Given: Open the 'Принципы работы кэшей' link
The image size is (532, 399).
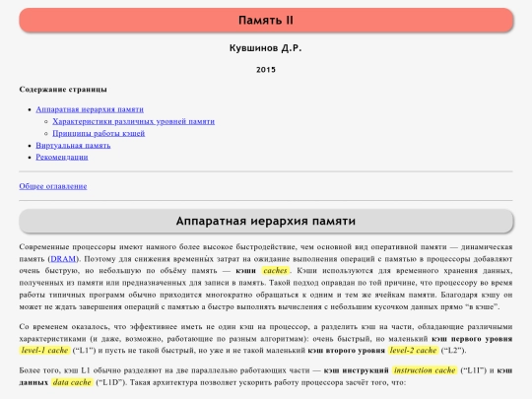Looking at the screenshot, I should point(99,133).
